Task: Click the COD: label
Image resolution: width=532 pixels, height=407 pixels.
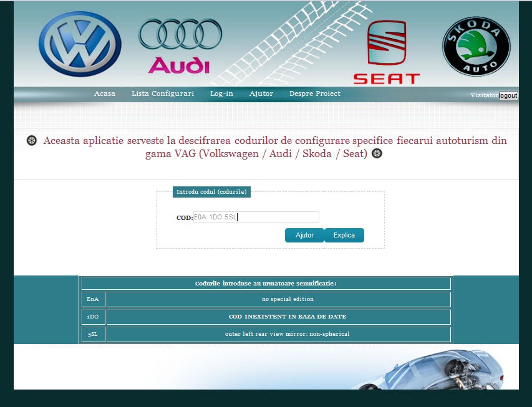Action: [x=185, y=218]
